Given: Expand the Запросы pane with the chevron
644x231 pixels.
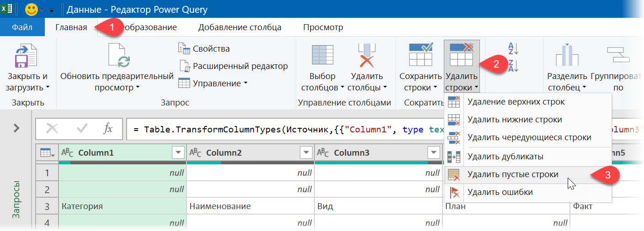Looking at the screenshot, I should click(17, 128).
